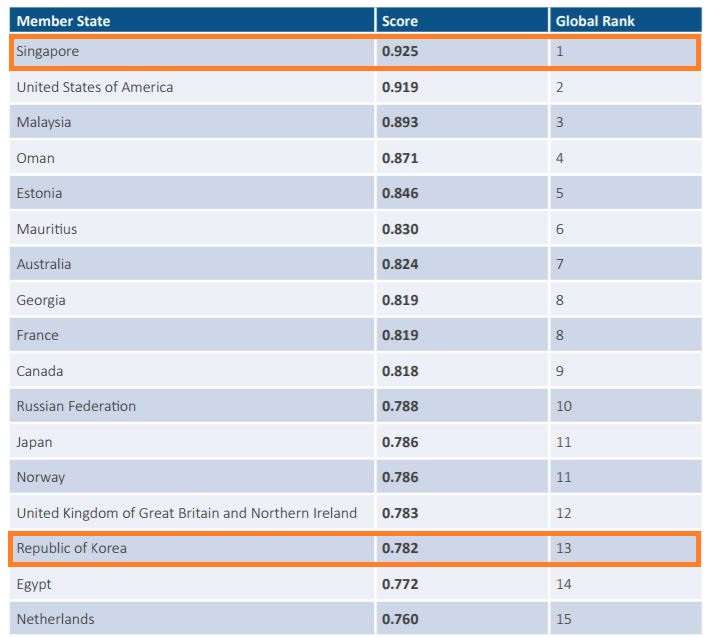
Task: Click Malaysia's score 0.893
Action: pos(400,122)
